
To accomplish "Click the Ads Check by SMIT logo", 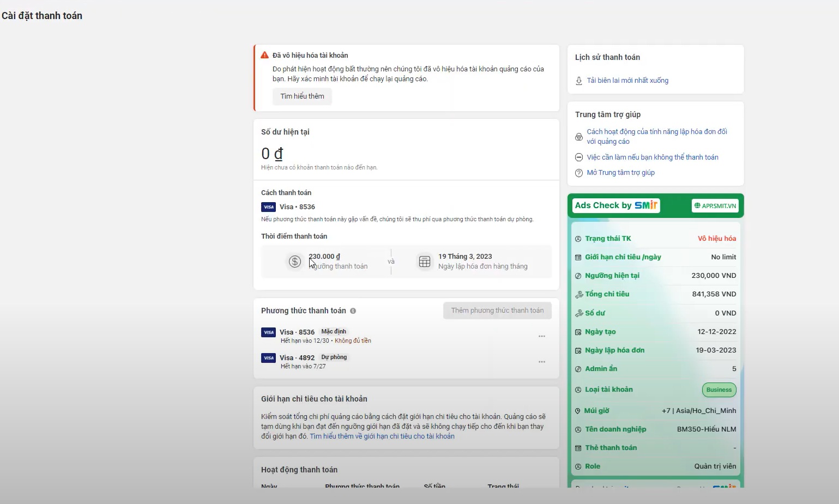I will coord(617,205).
